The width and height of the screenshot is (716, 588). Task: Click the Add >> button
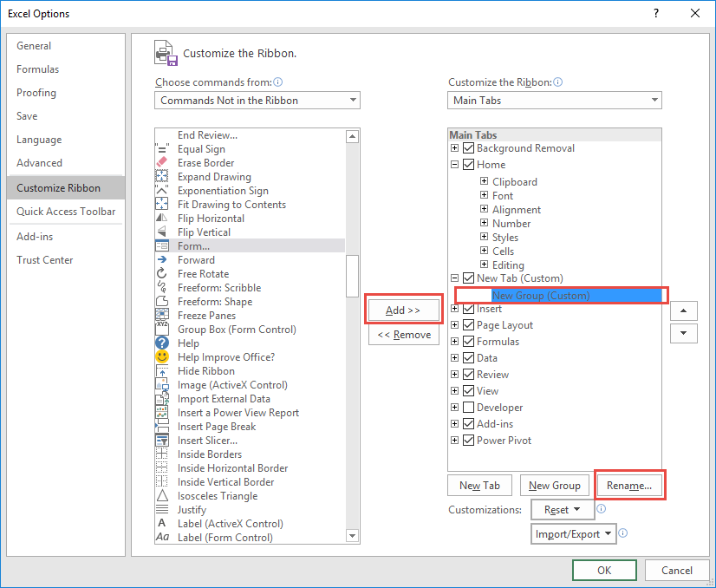[x=403, y=310]
